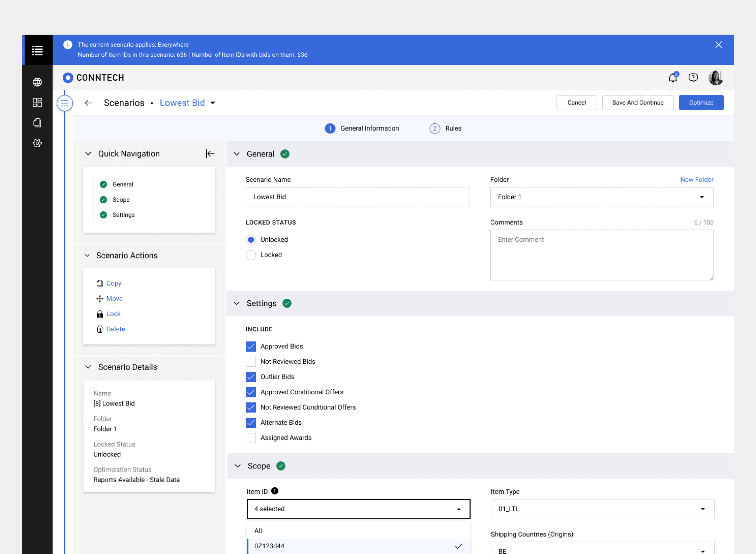Click the help question mark icon
Viewport: 756px width, 554px height.
pos(693,77)
